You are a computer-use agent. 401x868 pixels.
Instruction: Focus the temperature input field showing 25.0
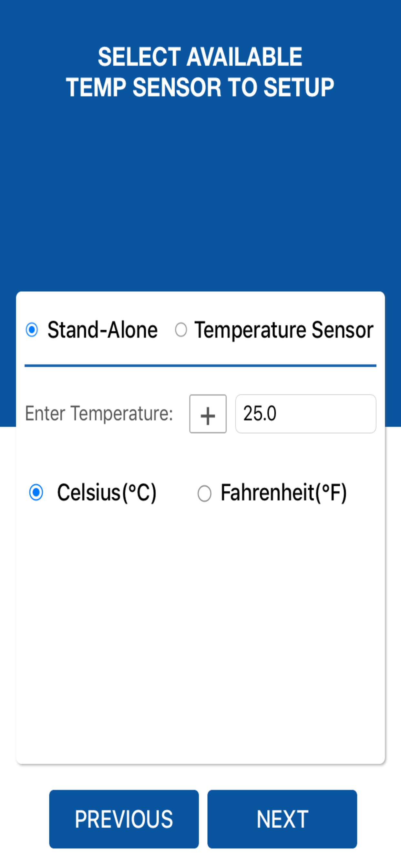pos(305,414)
